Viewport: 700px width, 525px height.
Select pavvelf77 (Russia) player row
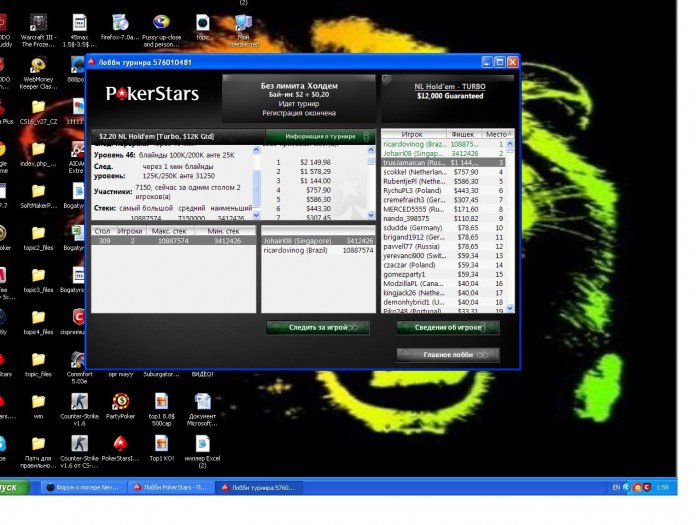point(444,246)
